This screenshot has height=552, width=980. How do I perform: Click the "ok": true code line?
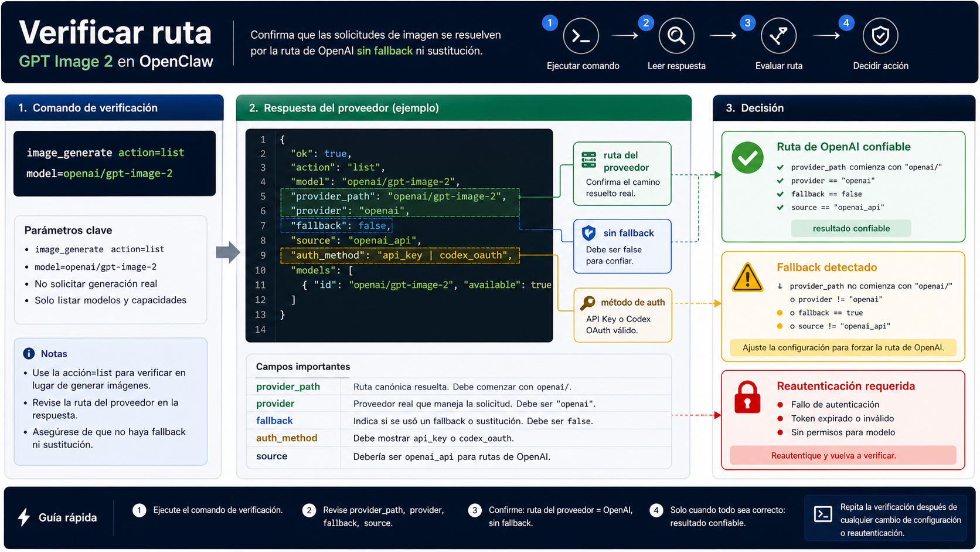[x=321, y=154]
